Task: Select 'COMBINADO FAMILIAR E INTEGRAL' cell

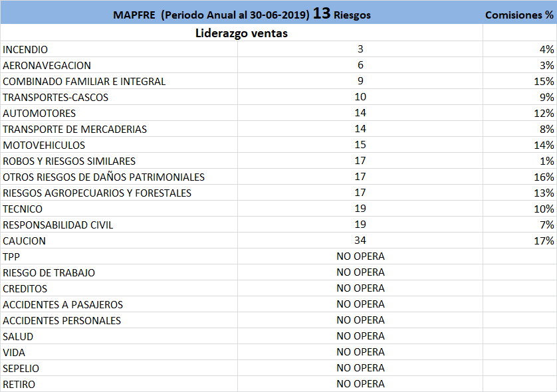Action: tap(119, 81)
